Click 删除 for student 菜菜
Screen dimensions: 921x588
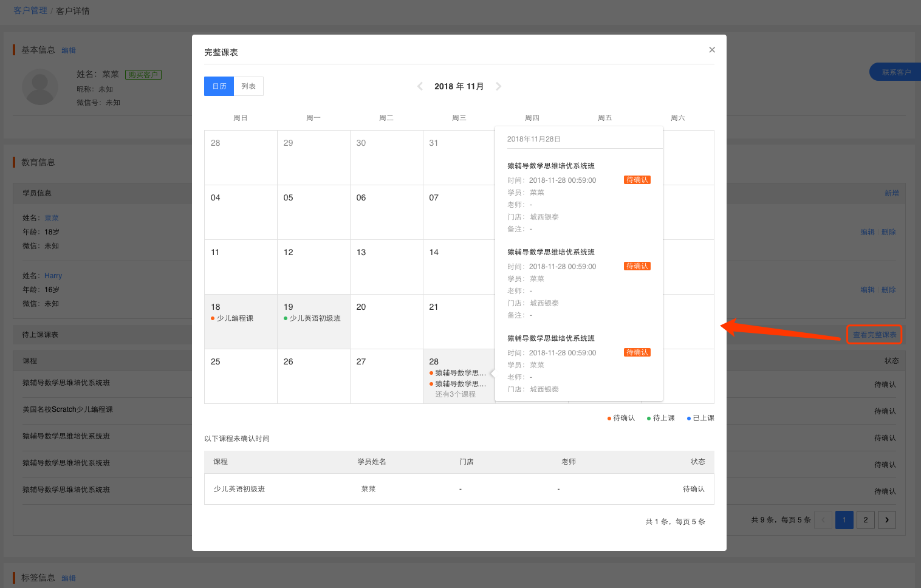889,232
